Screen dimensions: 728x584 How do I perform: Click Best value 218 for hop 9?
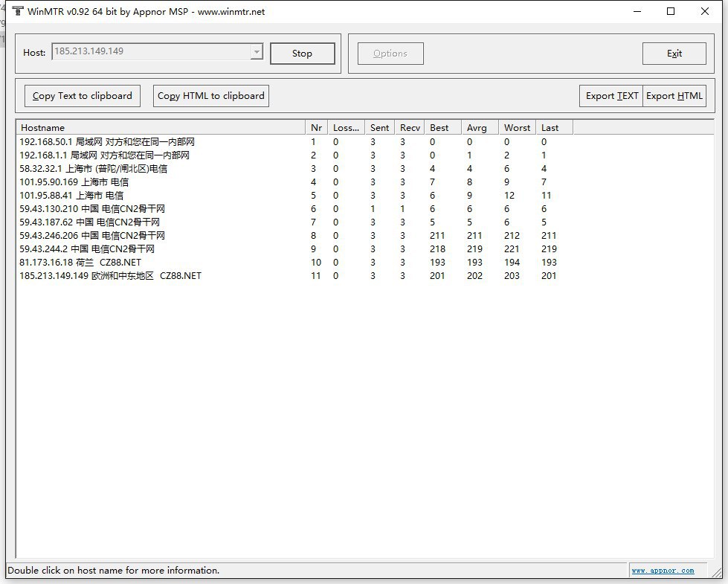(x=437, y=249)
